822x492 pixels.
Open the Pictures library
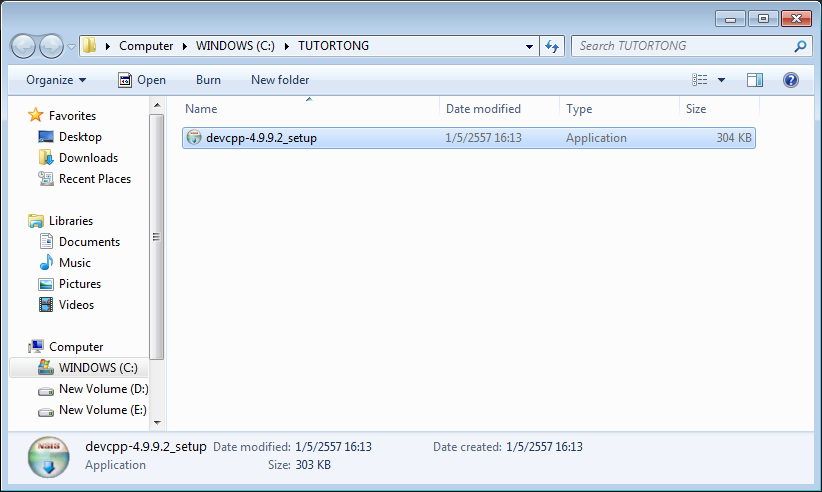[80, 283]
